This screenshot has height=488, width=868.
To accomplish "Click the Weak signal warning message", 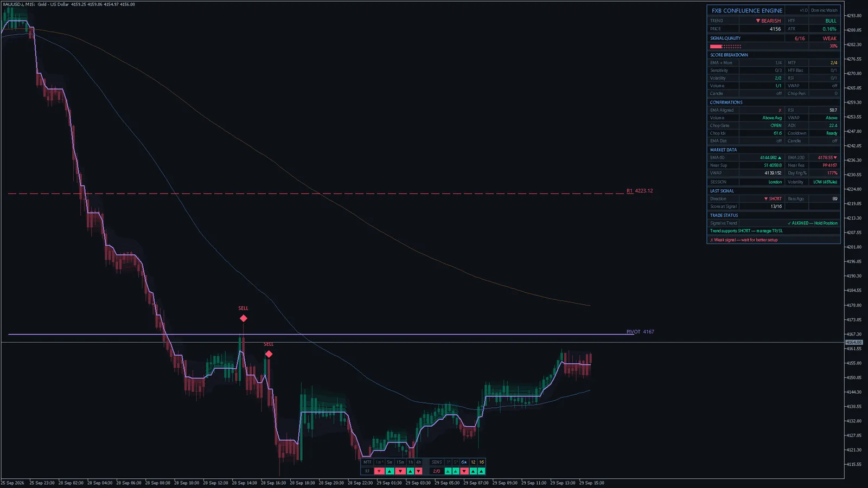I will pos(744,240).
